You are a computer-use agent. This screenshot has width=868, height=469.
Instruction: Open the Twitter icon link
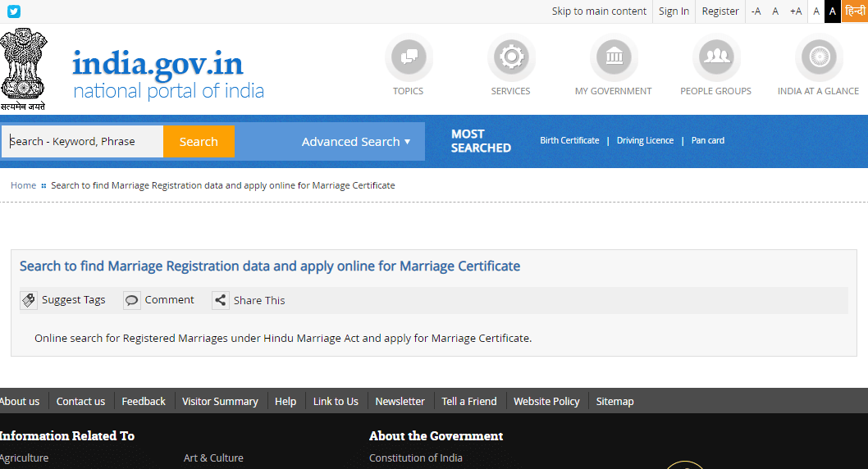pyautogui.click(x=14, y=11)
